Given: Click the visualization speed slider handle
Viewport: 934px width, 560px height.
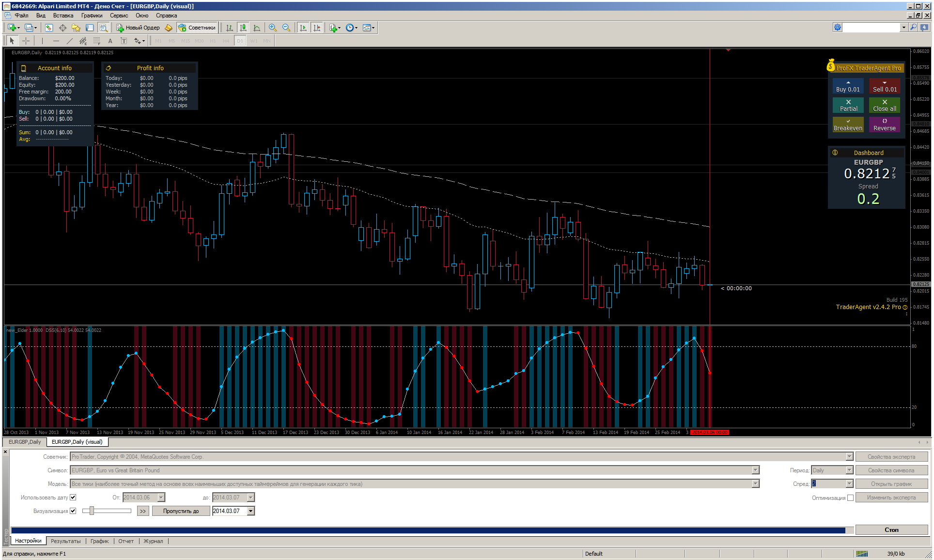Looking at the screenshot, I should tap(92, 511).
